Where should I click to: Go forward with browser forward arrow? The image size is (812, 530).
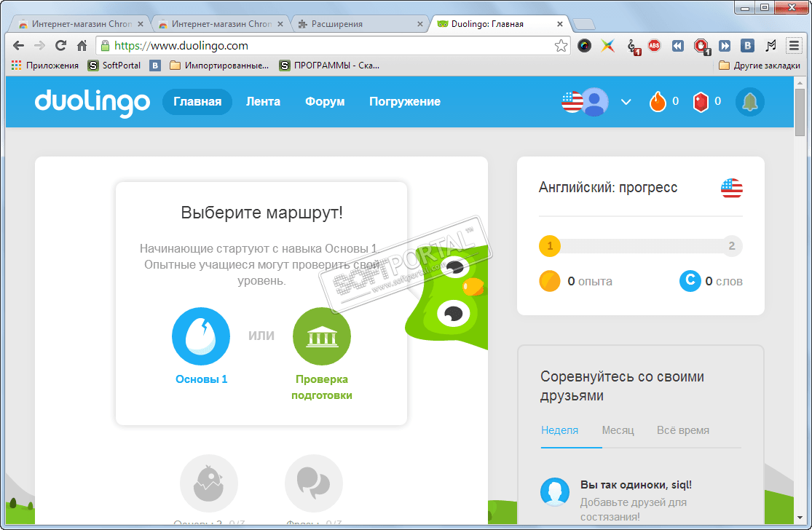click(39, 46)
